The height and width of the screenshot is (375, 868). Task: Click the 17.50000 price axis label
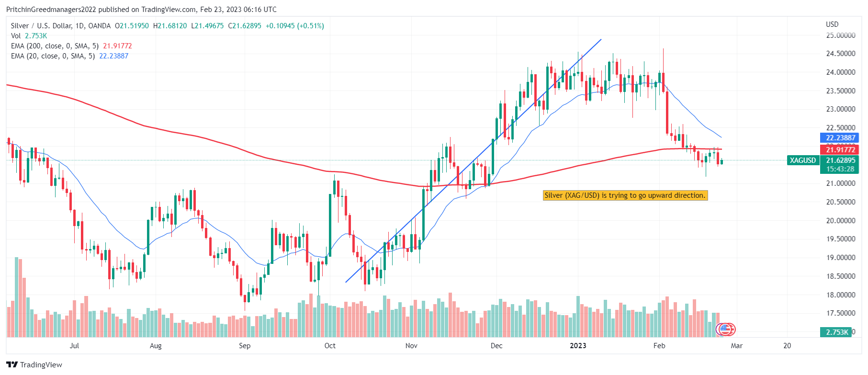(841, 313)
